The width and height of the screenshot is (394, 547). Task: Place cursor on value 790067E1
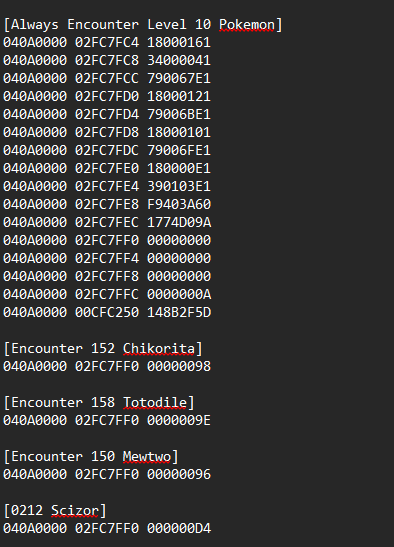(x=179, y=78)
